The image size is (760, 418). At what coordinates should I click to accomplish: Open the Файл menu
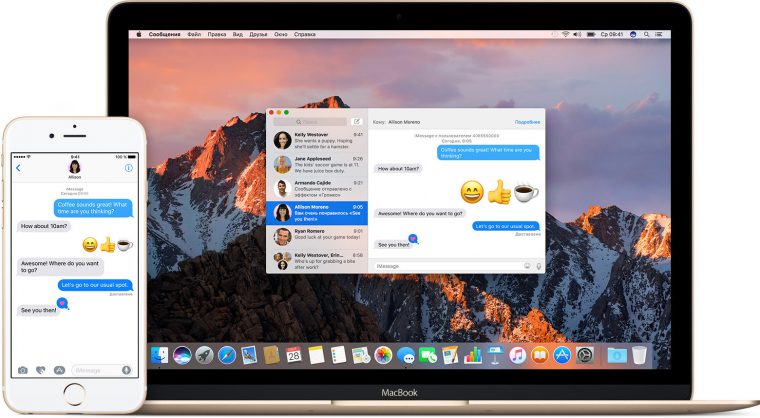pyautogui.click(x=194, y=34)
